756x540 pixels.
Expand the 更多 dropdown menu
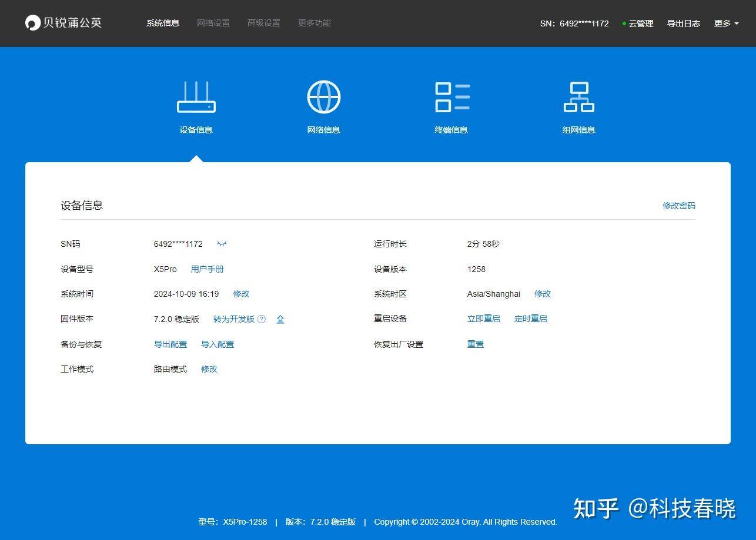(x=726, y=24)
